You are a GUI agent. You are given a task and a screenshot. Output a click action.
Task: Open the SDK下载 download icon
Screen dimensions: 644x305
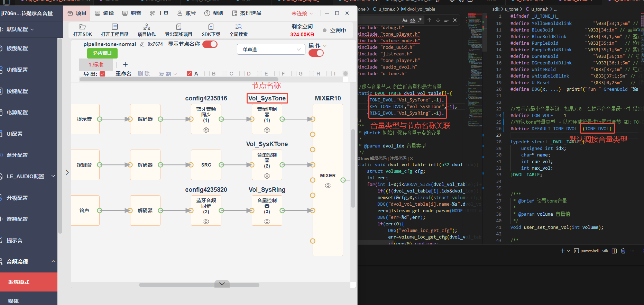click(x=211, y=27)
